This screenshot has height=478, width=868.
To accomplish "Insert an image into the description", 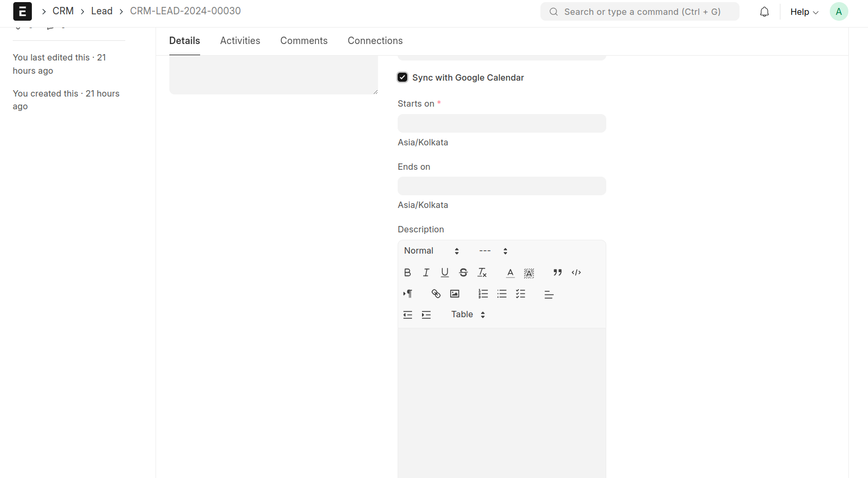I will pos(454,294).
